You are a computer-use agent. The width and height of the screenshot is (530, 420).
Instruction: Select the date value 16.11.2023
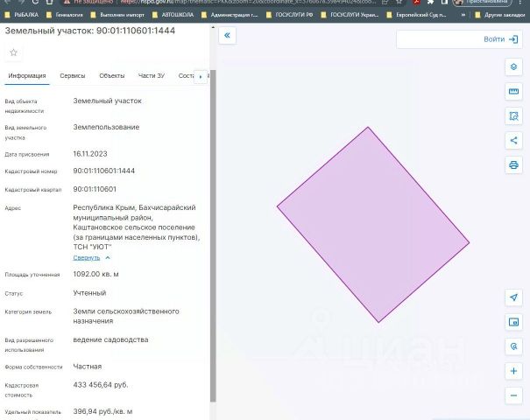(90, 154)
